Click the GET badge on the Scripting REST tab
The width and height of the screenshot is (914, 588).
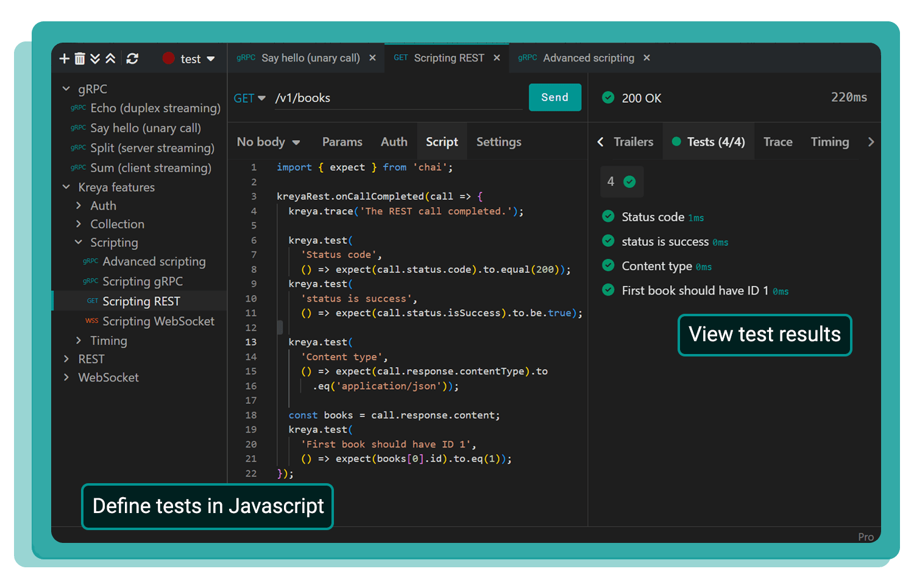400,57
